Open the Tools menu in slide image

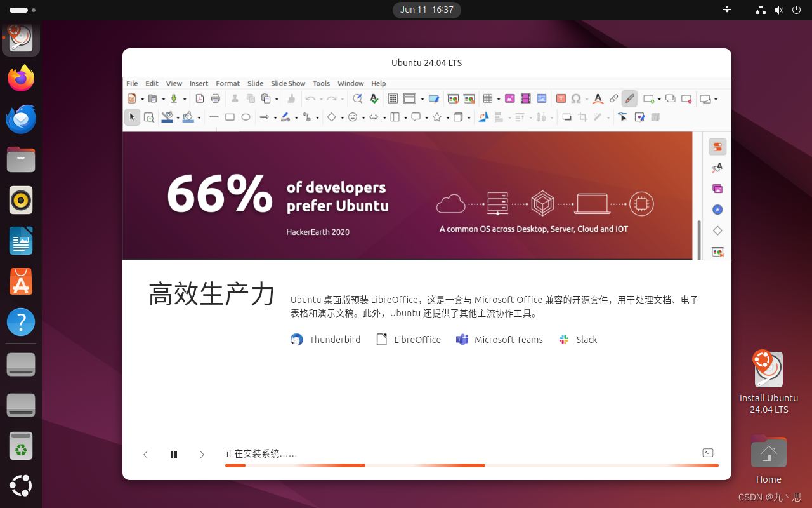[x=322, y=83]
